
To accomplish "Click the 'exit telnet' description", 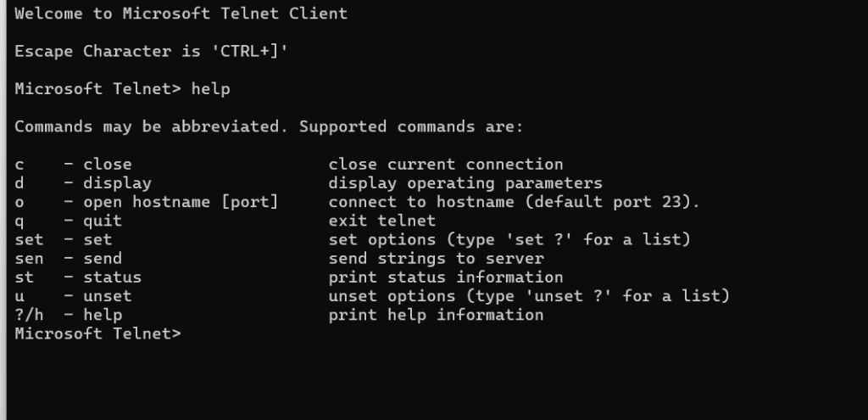I will (x=382, y=221).
